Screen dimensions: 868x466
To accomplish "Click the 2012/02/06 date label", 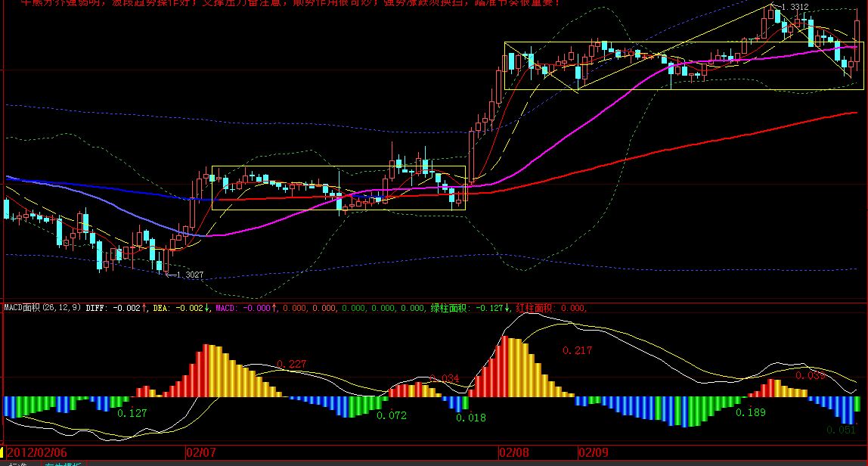I will pos(36,452).
